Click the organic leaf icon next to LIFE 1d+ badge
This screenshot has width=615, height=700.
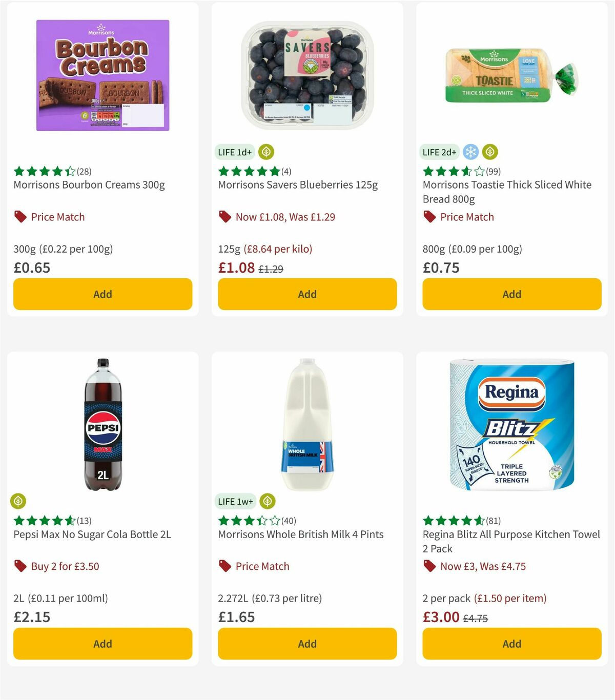(x=266, y=152)
